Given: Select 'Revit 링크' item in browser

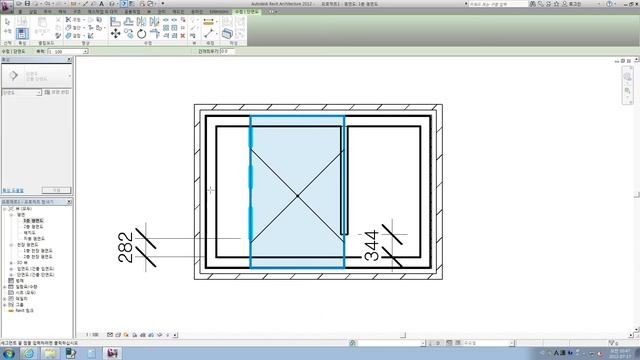Looking at the screenshot, I should pyautogui.click(x=24, y=311).
